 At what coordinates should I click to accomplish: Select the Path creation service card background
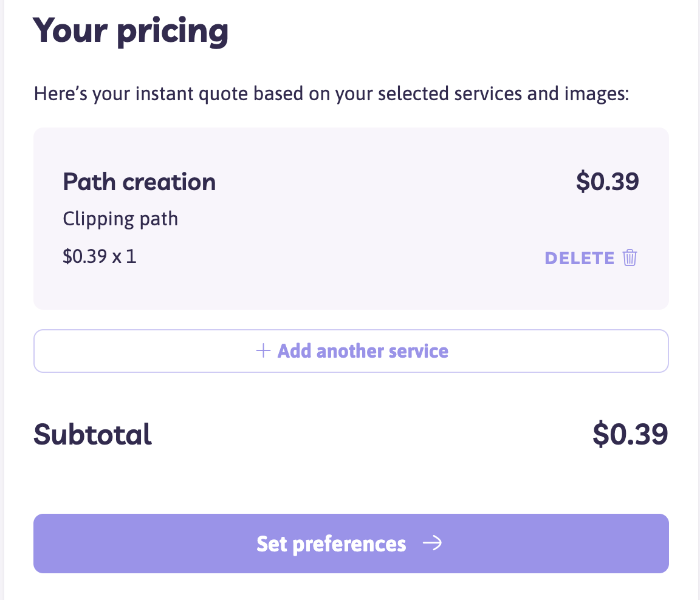tap(351, 219)
